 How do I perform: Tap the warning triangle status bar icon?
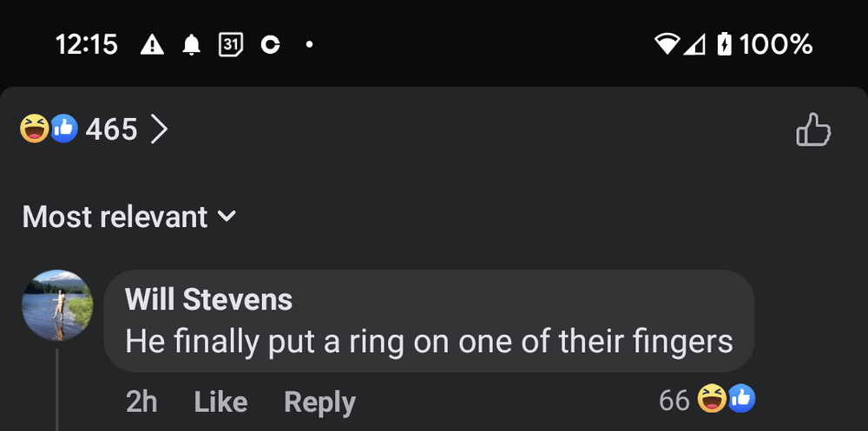point(152,44)
